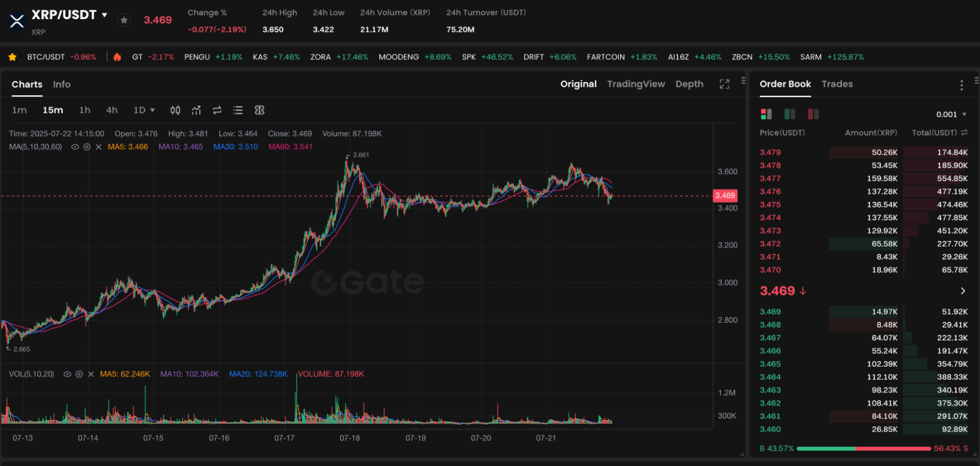Toggle VOL indicator visibility eye
The image size is (980, 466).
pyautogui.click(x=67, y=374)
